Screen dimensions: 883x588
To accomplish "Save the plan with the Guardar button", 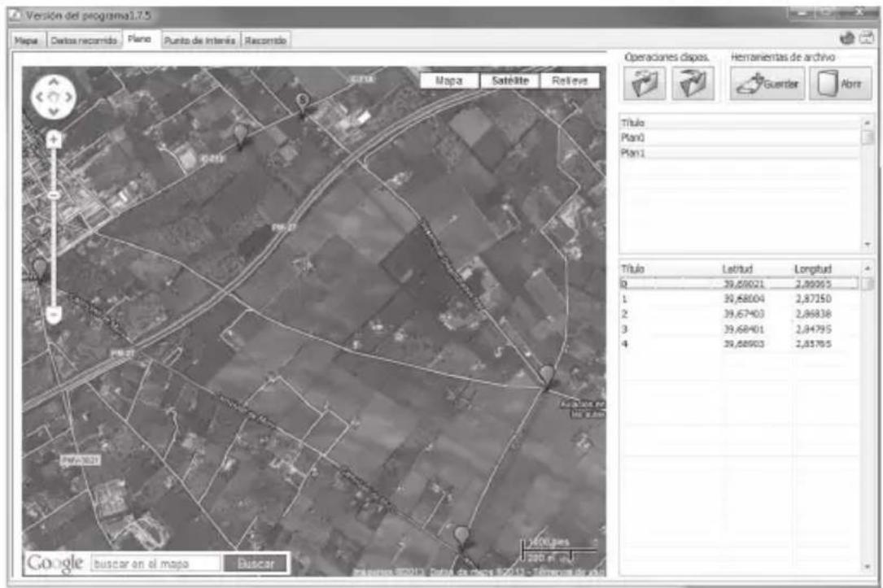I will pos(767,84).
